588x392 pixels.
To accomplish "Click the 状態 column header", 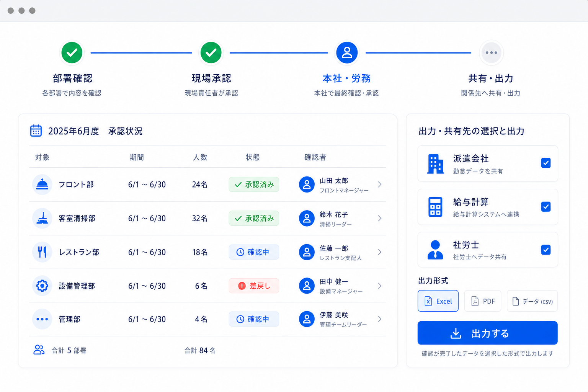I will point(253,157).
